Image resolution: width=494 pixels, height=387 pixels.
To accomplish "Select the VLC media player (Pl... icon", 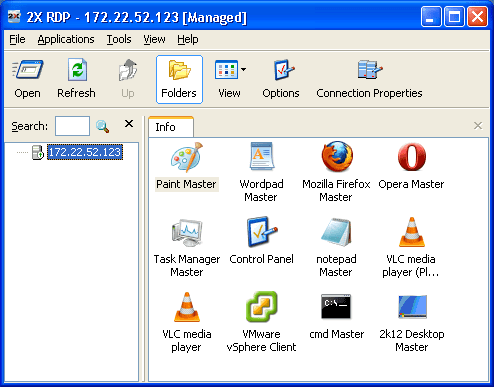I will 412,232.
